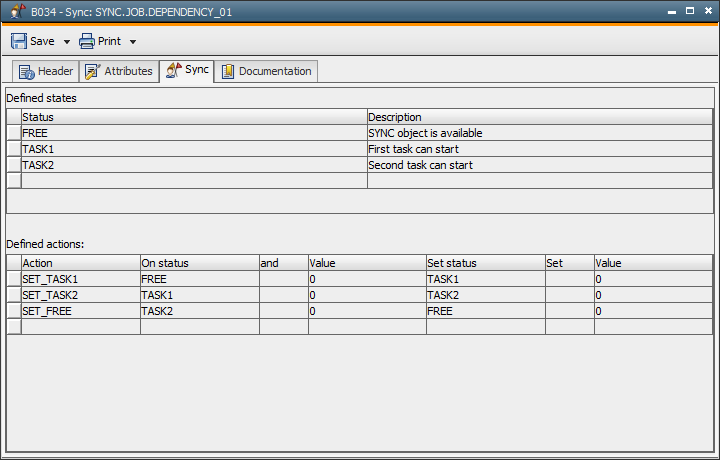The width and height of the screenshot is (720, 460).
Task: Click the Status column header
Action: [x=194, y=117]
